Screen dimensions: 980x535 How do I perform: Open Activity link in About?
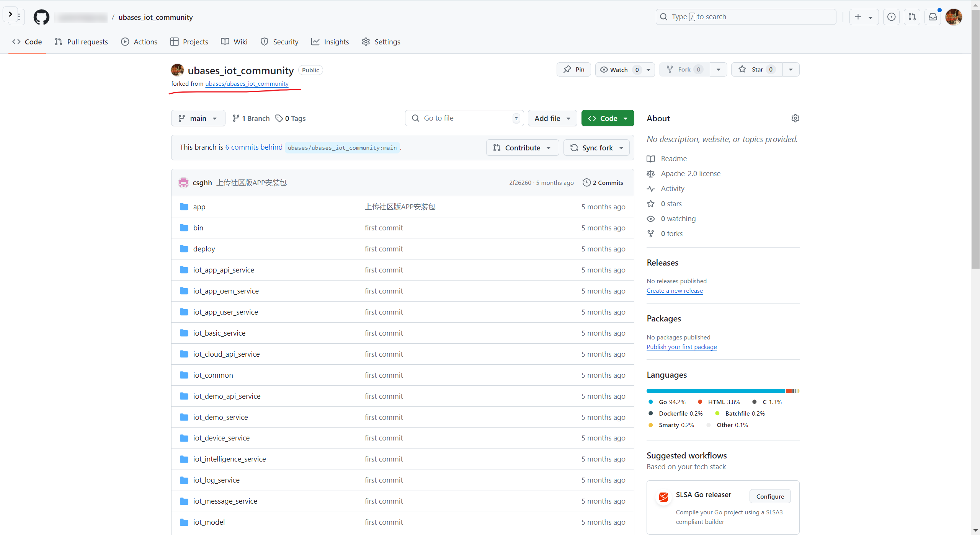click(x=673, y=188)
